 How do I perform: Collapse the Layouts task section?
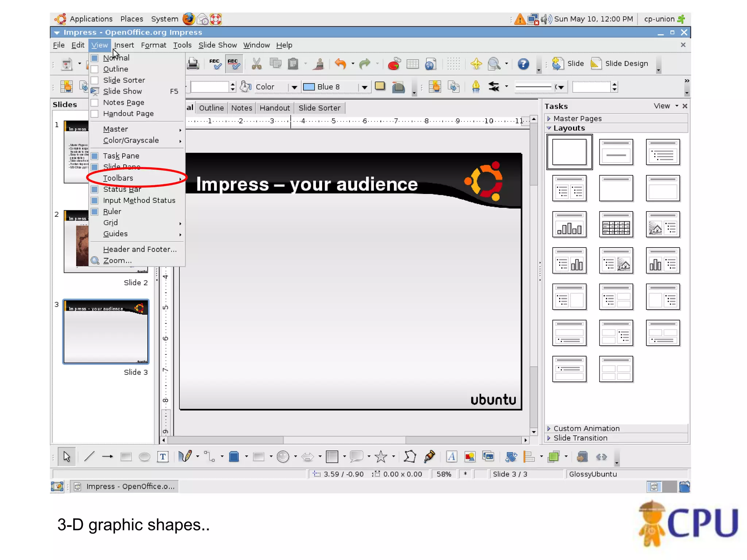click(616, 128)
